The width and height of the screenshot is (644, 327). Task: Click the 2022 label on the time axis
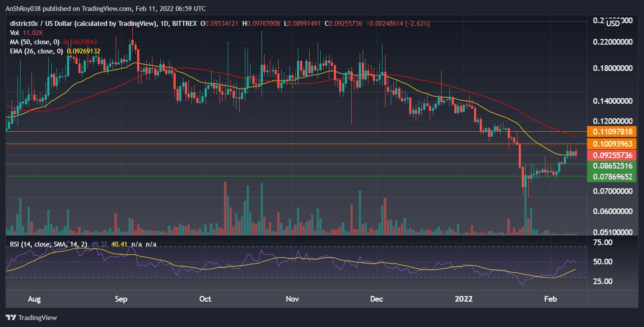[464, 299]
